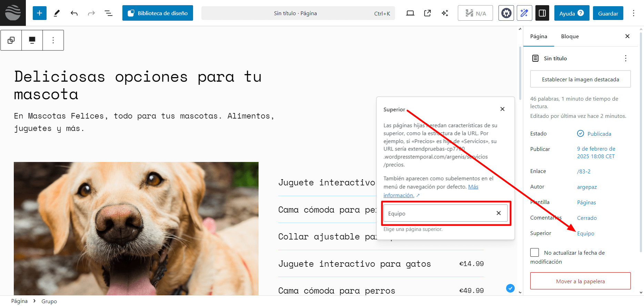Screen dimensions: 644x306
Task: Click the AI sparkle icon
Action: coord(445,13)
